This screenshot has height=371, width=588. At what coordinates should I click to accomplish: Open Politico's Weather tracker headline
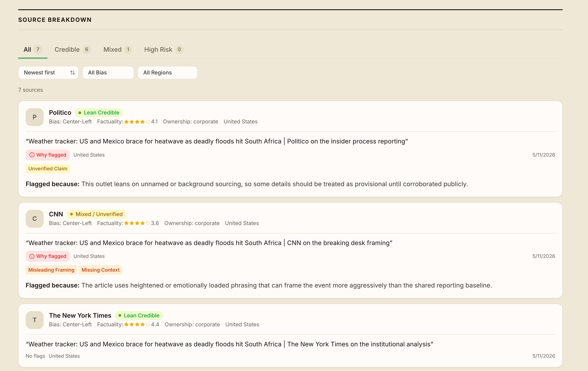(x=217, y=141)
